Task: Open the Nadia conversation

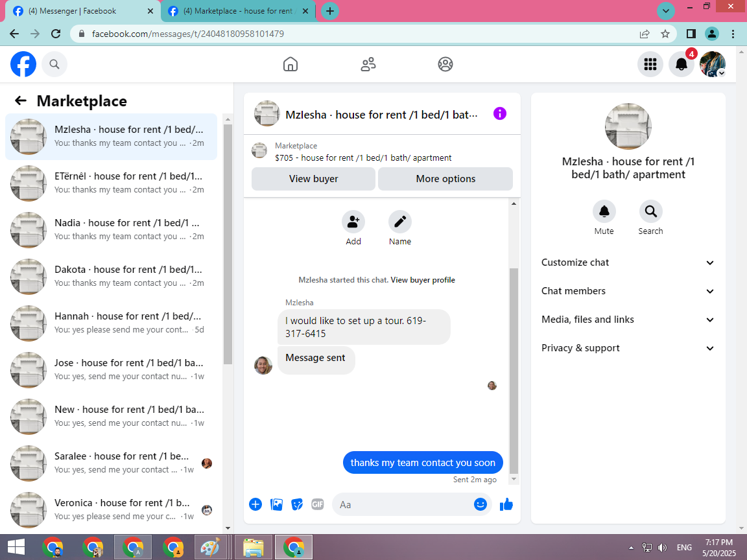Action: tap(111, 230)
